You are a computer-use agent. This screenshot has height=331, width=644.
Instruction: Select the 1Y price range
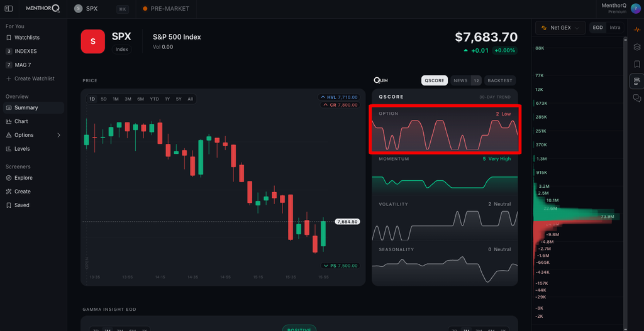167,99
